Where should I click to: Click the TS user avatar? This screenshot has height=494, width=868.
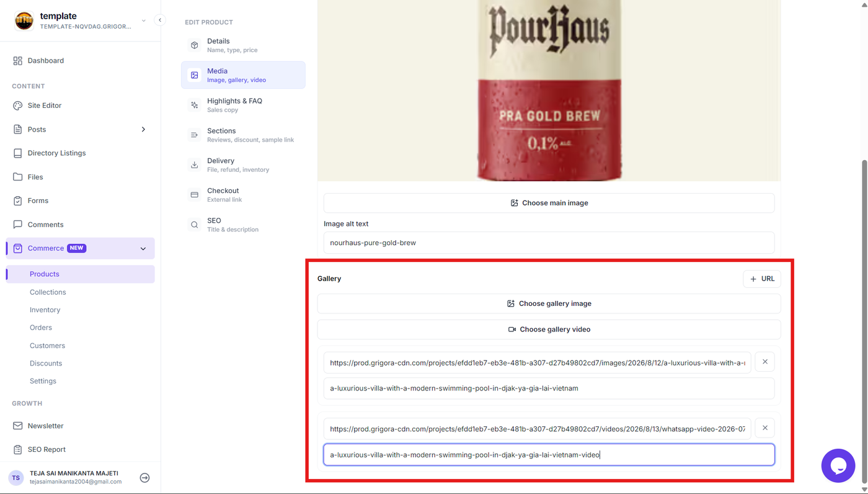[x=16, y=478]
